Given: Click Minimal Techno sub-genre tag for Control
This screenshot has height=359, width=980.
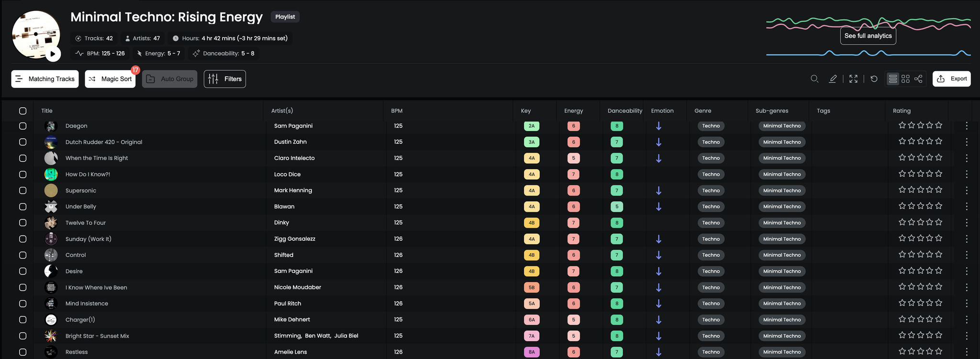Looking at the screenshot, I should (x=782, y=255).
